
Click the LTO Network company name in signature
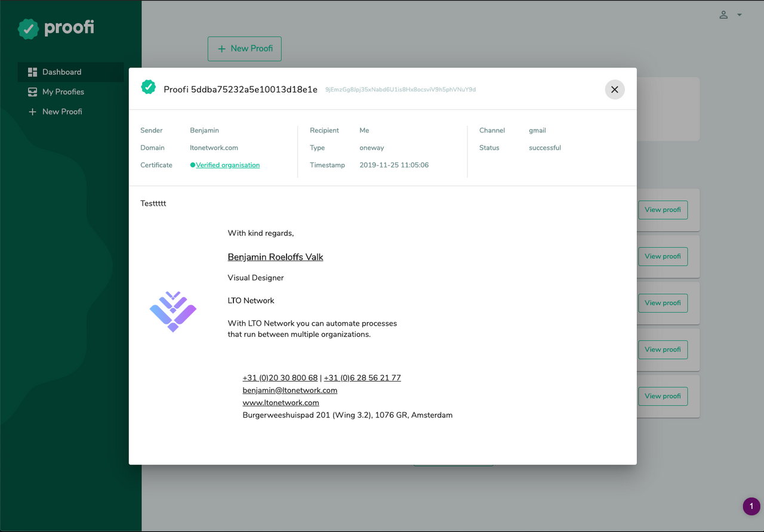(x=251, y=301)
